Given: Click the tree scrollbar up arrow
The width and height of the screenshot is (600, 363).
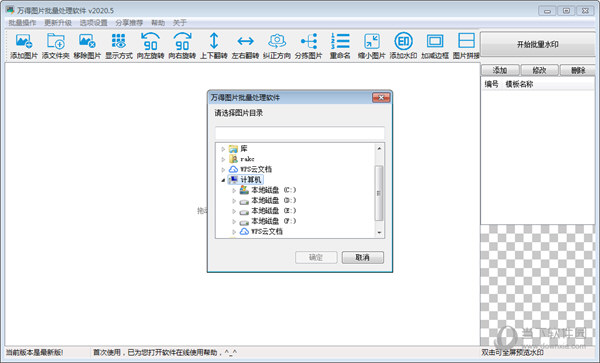Looking at the screenshot, I should coord(379,148).
